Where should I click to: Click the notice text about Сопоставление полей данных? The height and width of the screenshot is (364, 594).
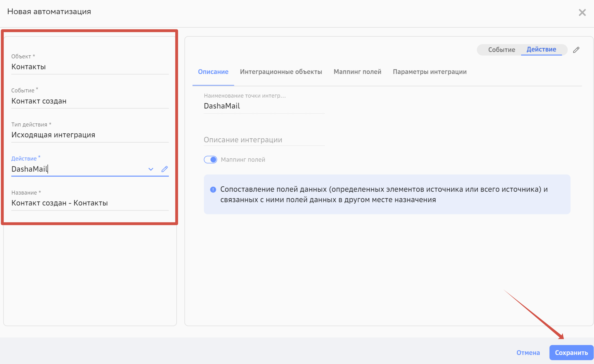384,194
